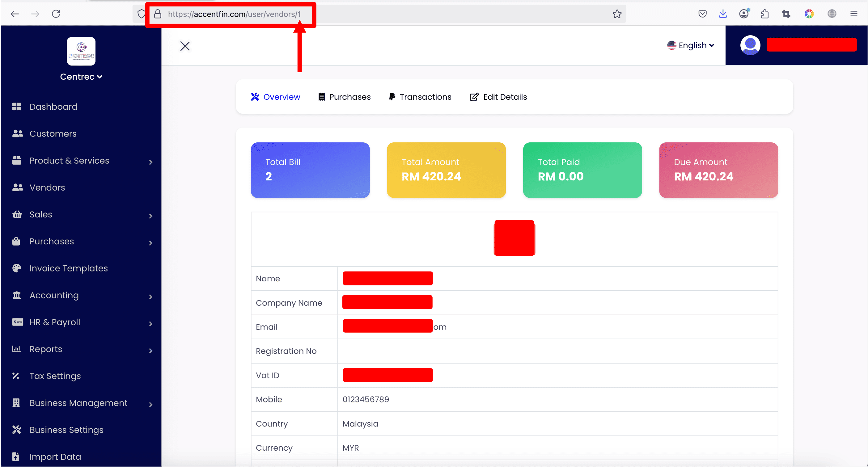The image size is (868, 467).
Task: Click the browser address bar URL
Action: [x=234, y=14]
